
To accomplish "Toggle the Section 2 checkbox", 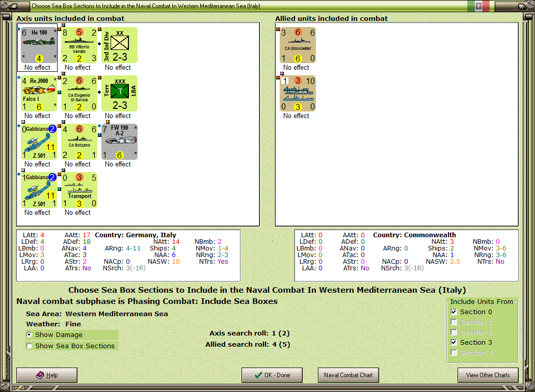I will point(454,332).
